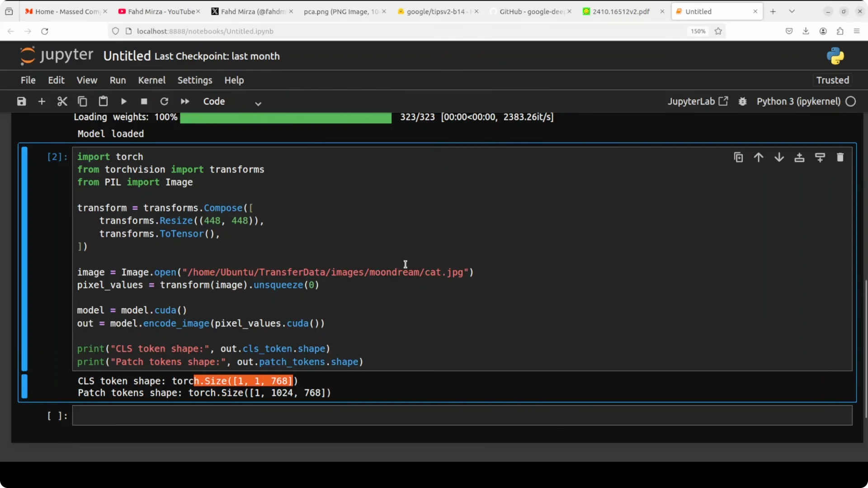
Task: Open the File menu
Action: (28, 80)
